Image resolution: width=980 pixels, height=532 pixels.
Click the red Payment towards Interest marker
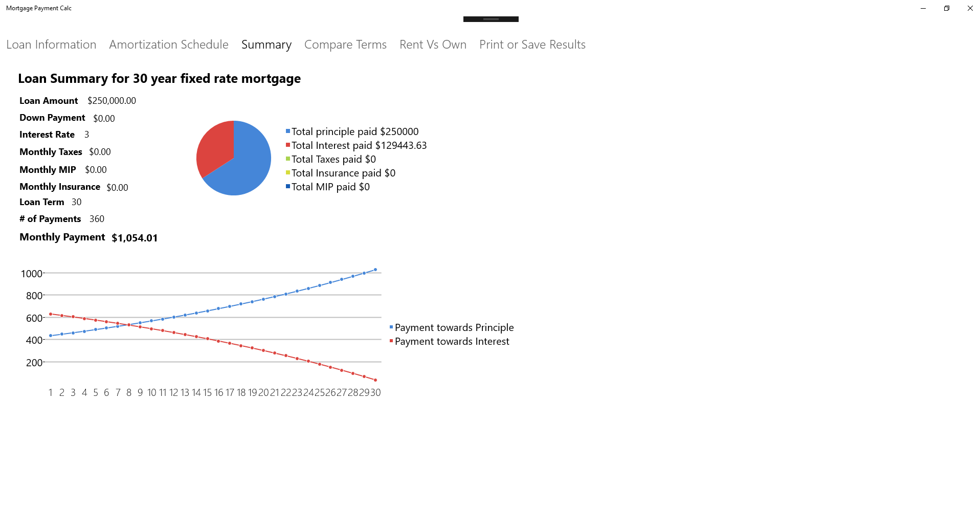pyautogui.click(x=391, y=341)
